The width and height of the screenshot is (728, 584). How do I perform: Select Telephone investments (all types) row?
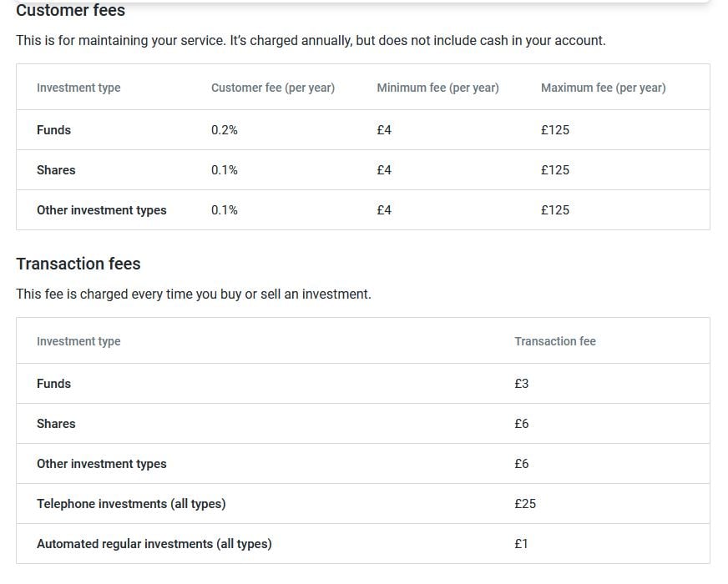pos(363,504)
